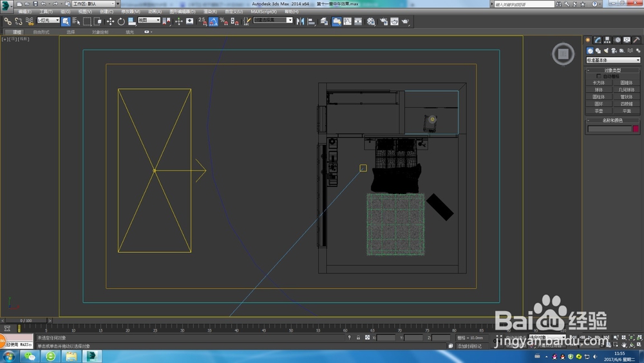Viewport: 644px width, 363px height.
Task: Click the 管状体 button
Action: point(627,97)
